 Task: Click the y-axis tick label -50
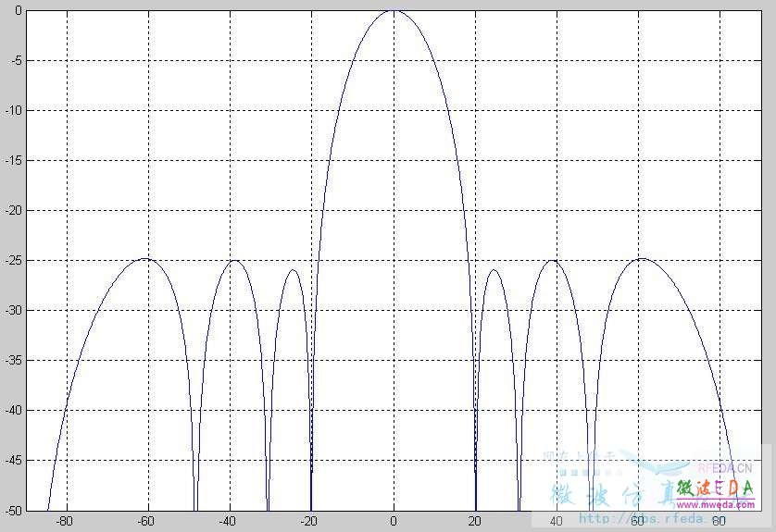[11, 509]
